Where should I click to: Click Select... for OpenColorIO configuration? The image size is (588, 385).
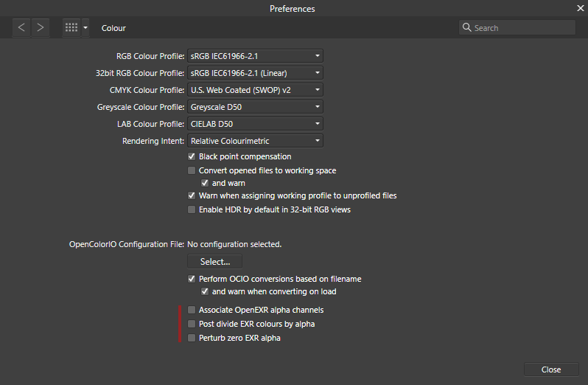click(215, 262)
